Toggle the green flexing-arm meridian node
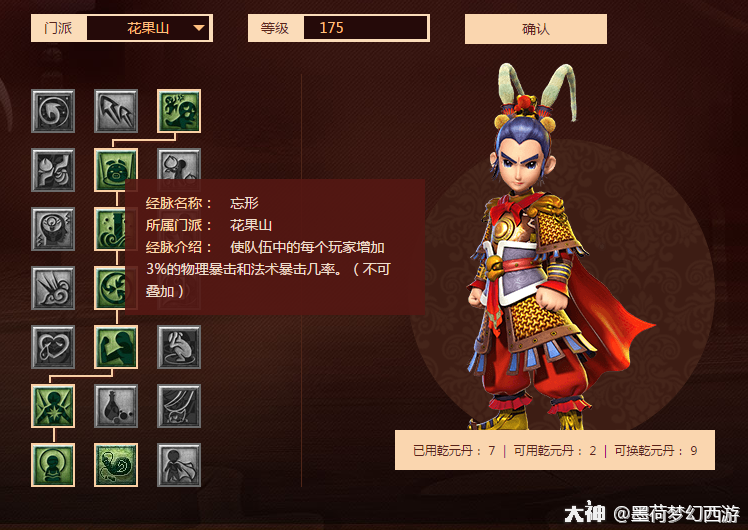 click(116, 347)
